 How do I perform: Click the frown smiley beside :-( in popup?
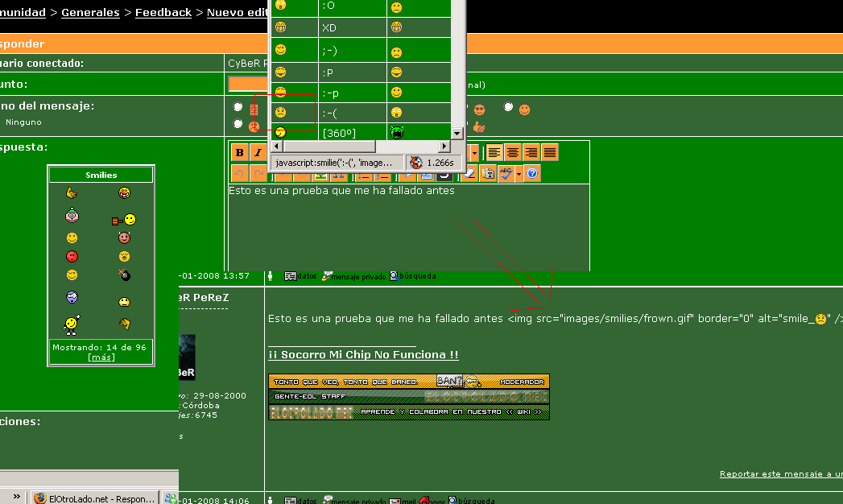[x=281, y=112]
